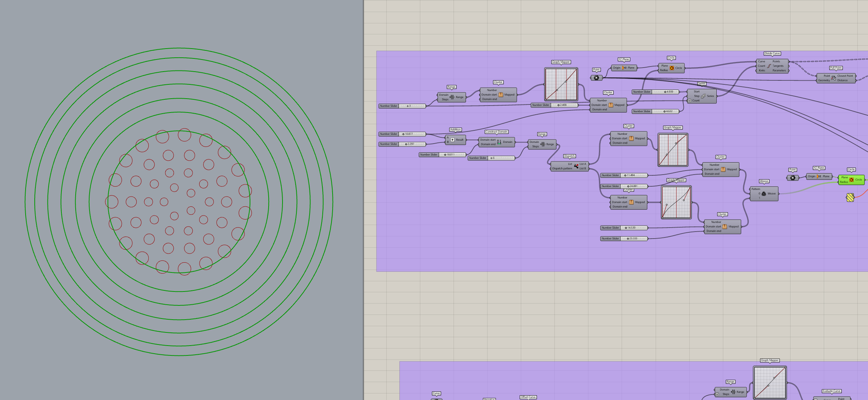Click the Weave component Pattern input
Image resolution: width=868 pixels, height=400 pixels.
755,189
